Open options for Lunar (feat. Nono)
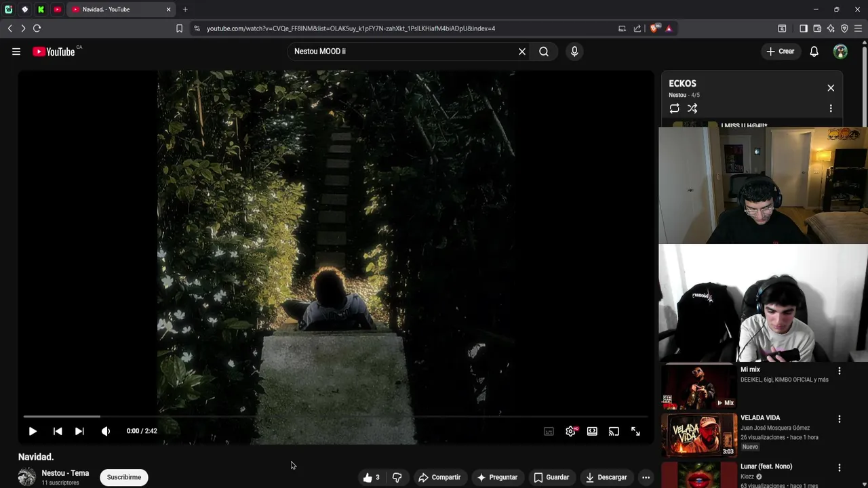The height and width of the screenshot is (488, 868). (x=840, y=468)
